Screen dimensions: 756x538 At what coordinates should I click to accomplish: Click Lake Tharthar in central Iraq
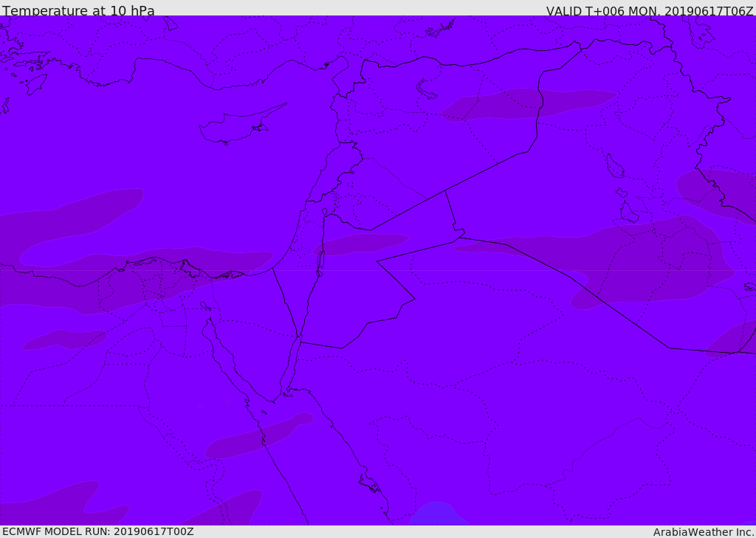click(x=614, y=166)
